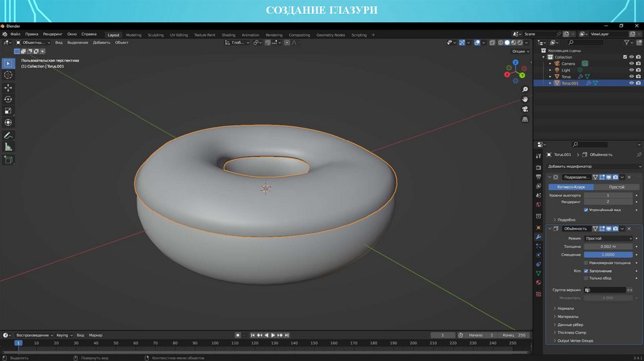Select the Move tool in left toolbar

pos(8,87)
